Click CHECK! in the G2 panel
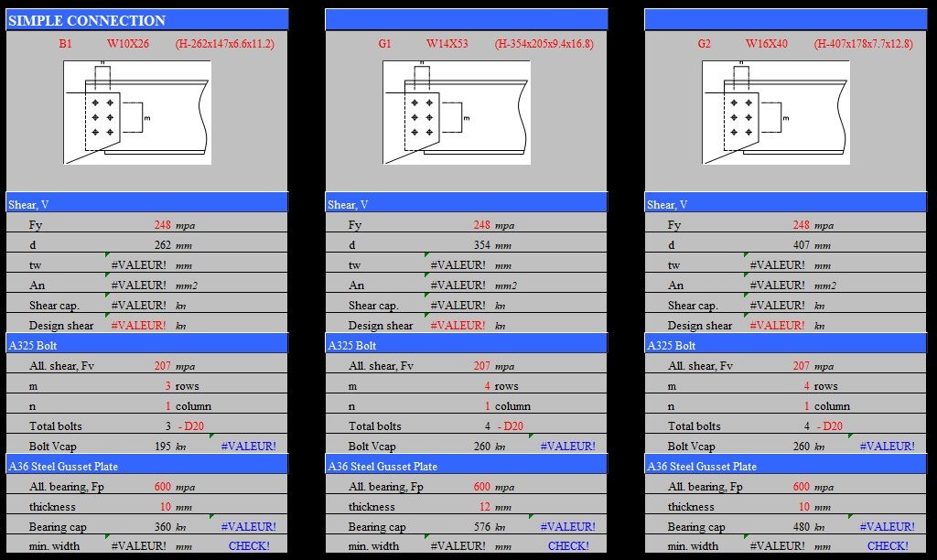 (888, 546)
